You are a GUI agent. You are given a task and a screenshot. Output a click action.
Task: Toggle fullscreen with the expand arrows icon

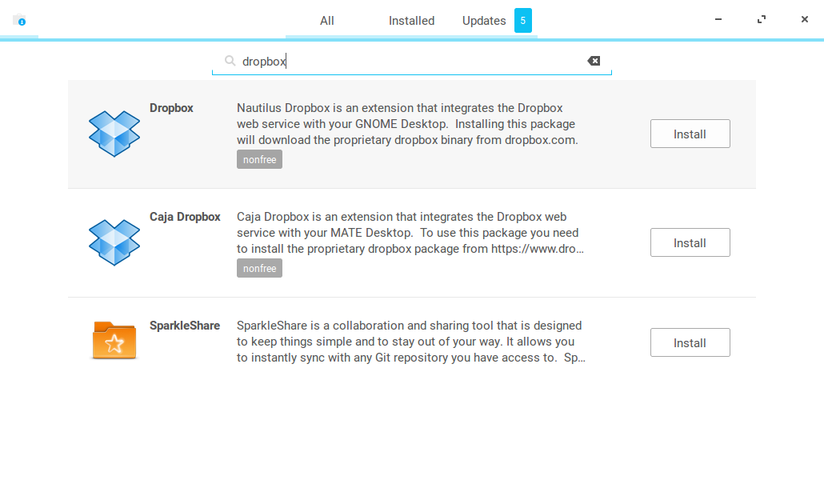coord(762,19)
